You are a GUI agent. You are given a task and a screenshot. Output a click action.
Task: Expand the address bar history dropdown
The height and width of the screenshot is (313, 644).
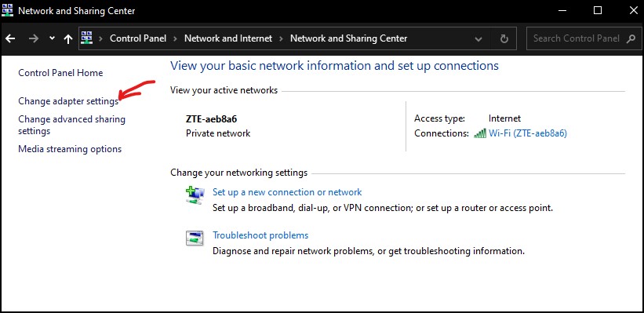478,39
